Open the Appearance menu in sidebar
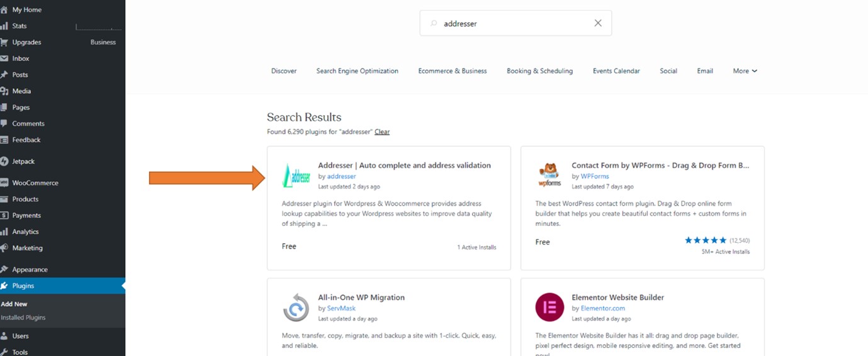This screenshot has height=356, width=868. pos(30,270)
